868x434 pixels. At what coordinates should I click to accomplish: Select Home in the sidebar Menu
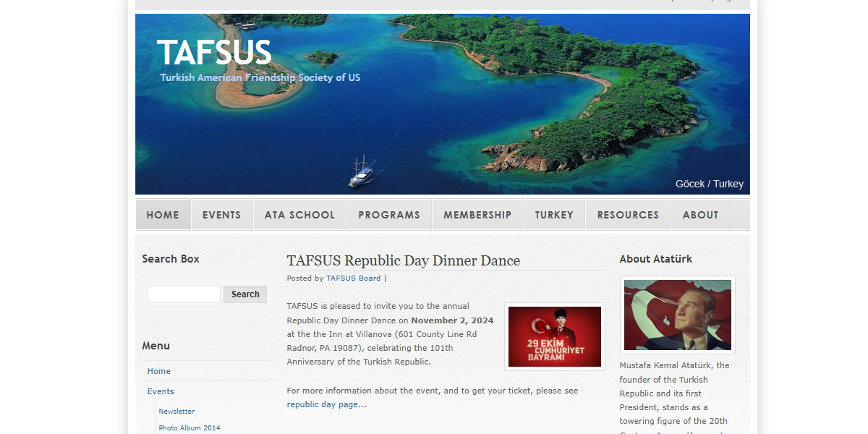(158, 370)
